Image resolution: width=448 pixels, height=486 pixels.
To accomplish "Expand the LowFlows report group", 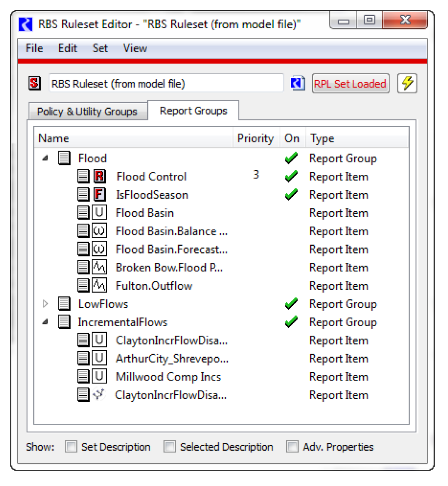I will [45, 304].
